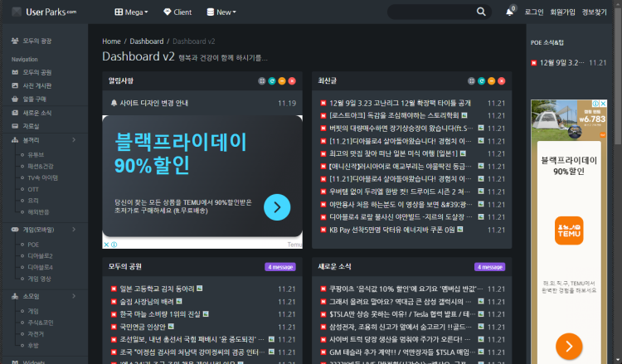This screenshot has height=364, width=622.
Task: Collapse the 최신글 panel with the orange minus icon
Action: coord(493,80)
